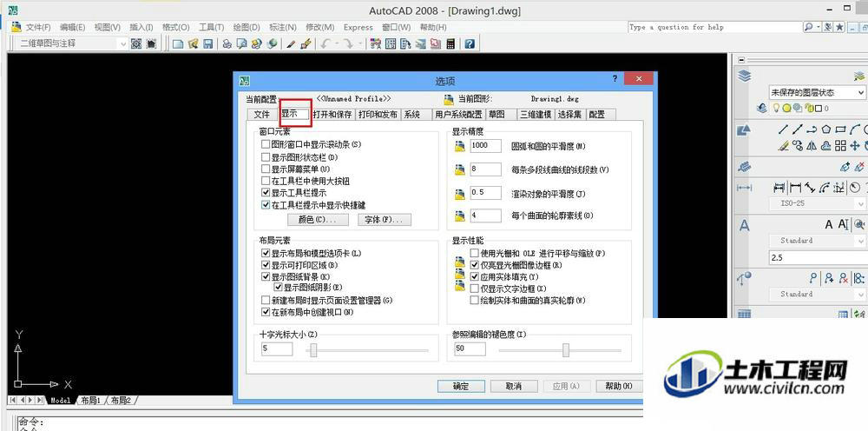This screenshot has width=868, height=431.
Task: Click the Open file folder icon
Action: click(194, 43)
